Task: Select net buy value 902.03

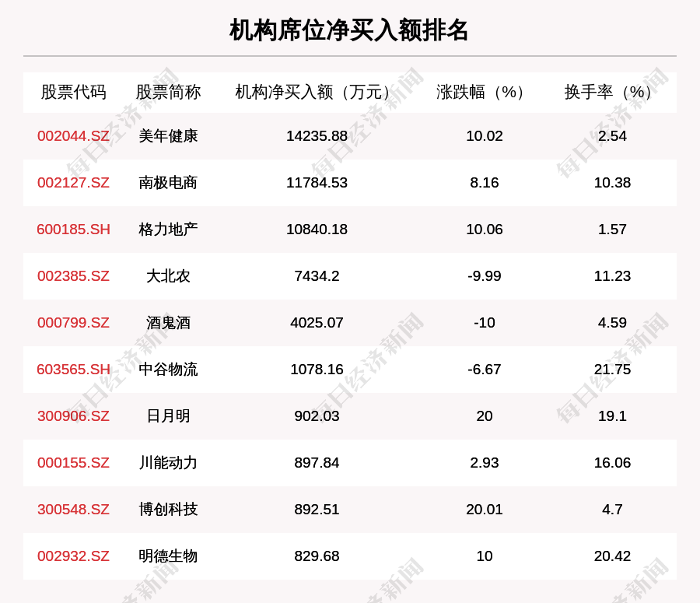Action: [x=317, y=415]
